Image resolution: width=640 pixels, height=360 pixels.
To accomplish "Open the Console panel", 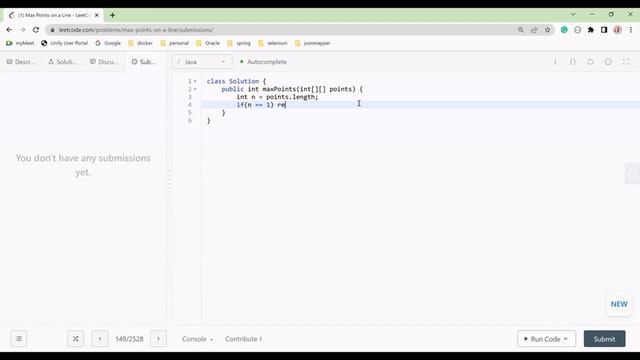I will point(198,339).
